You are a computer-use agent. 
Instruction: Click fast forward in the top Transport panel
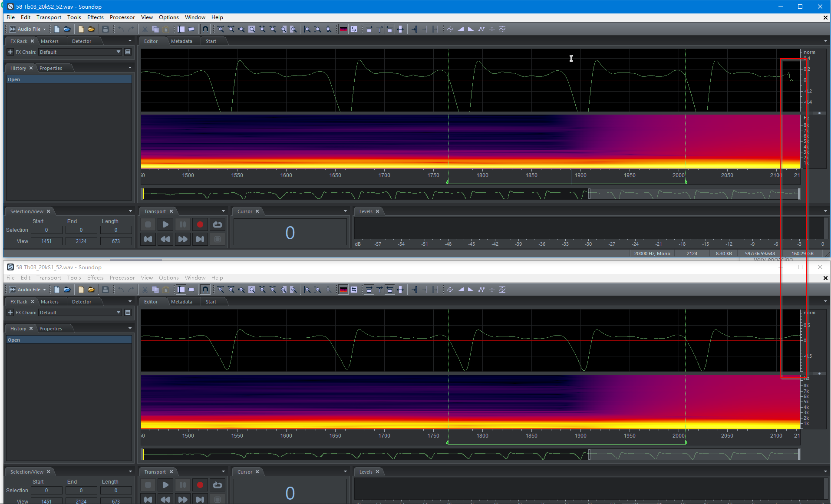click(x=183, y=239)
